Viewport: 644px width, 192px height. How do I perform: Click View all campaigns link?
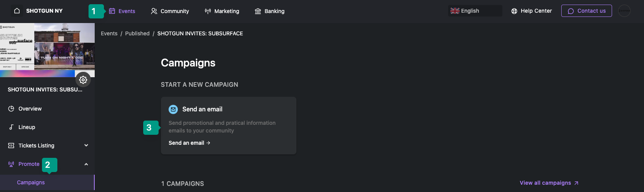click(549, 183)
